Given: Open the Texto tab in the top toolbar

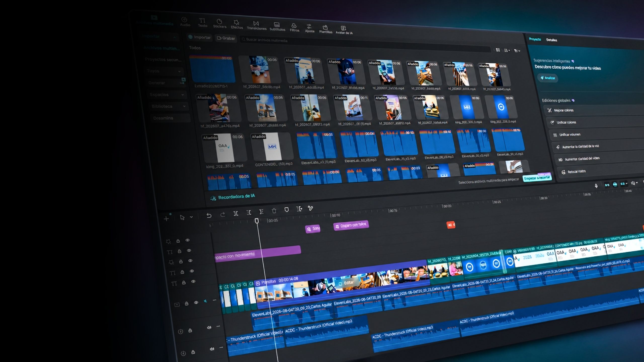Looking at the screenshot, I should (x=202, y=23).
